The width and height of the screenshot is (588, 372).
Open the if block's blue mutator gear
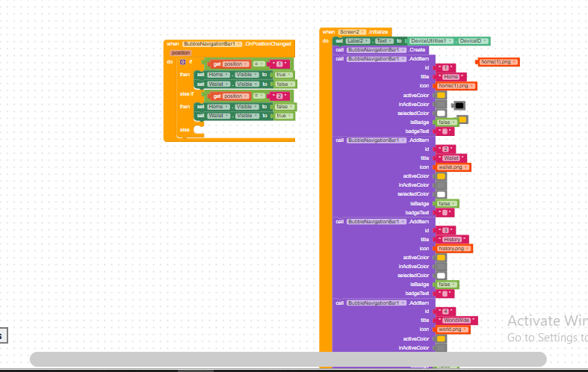coord(182,62)
